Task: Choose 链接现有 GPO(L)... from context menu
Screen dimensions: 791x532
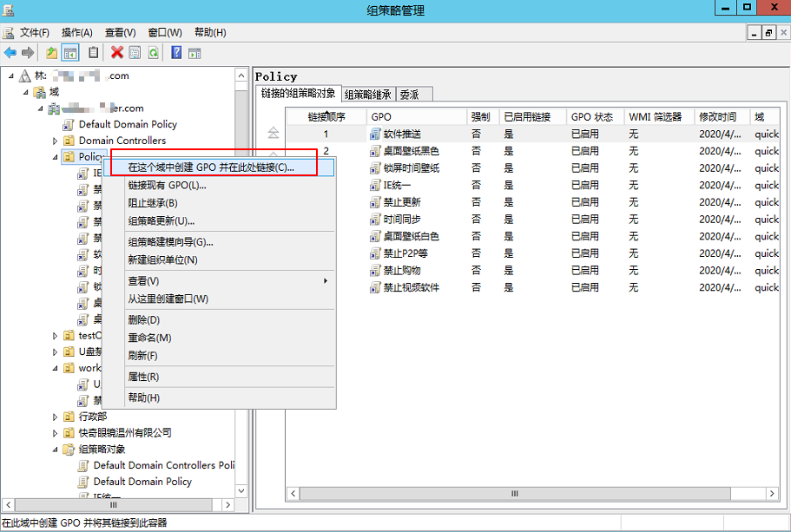Action: point(167,185)
